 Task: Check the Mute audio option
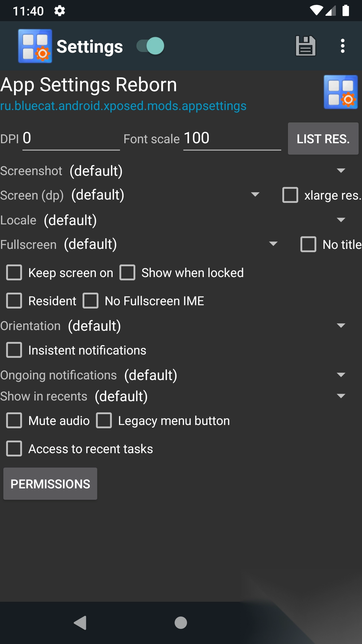click(14, 421)
